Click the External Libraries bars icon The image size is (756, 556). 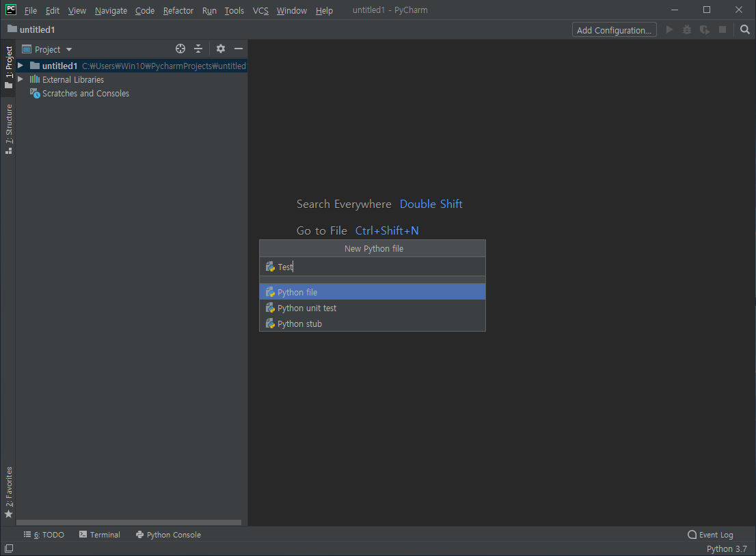coord(35,79)
